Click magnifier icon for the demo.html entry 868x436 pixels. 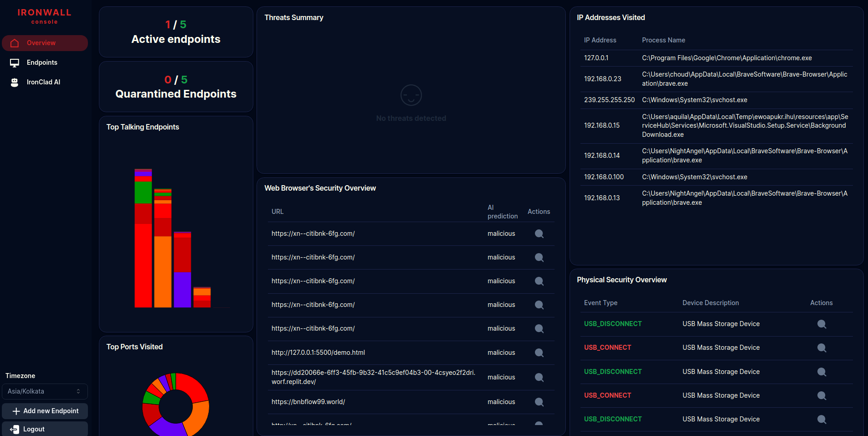539,353
